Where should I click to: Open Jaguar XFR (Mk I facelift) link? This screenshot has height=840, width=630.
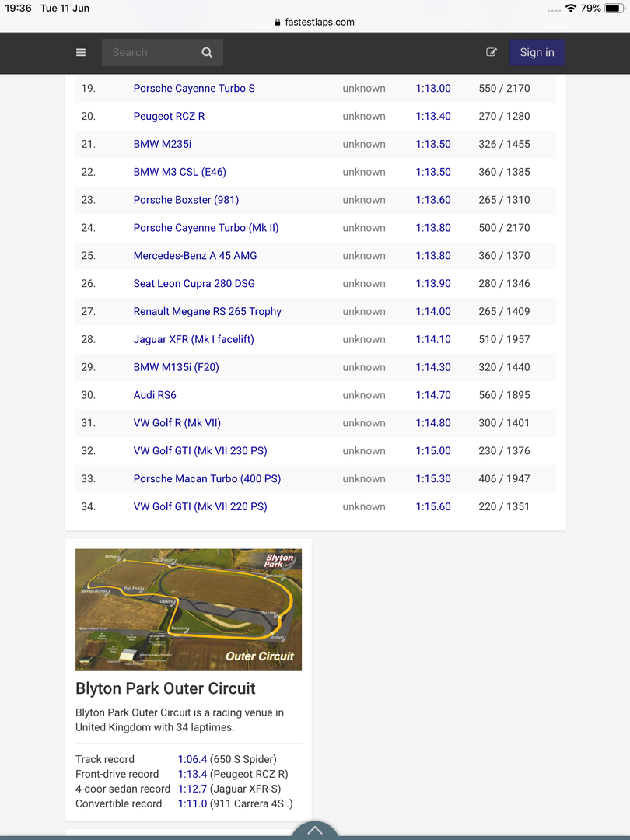coord(194,339)
